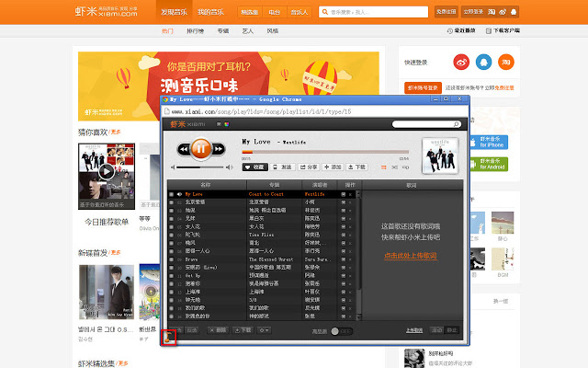The width and height of the screenshot is (588, 368).
Task: Skip to the next track
Action: coord(219,149)
